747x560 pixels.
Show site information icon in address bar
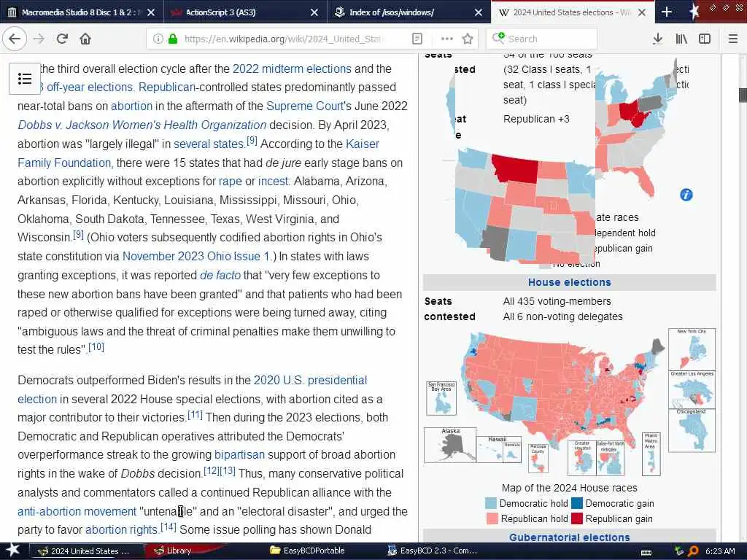pyautogui.click(x=158, y=39)
